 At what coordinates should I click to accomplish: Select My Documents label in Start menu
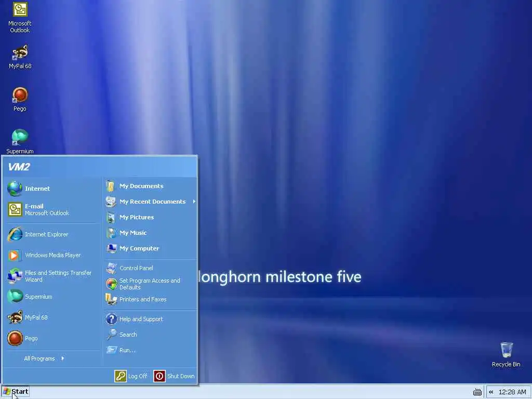pos(141,187)
